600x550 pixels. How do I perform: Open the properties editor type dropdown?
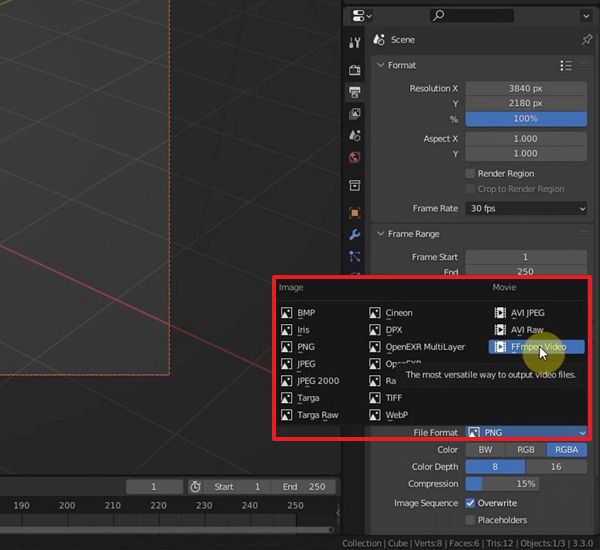(362, 16)
